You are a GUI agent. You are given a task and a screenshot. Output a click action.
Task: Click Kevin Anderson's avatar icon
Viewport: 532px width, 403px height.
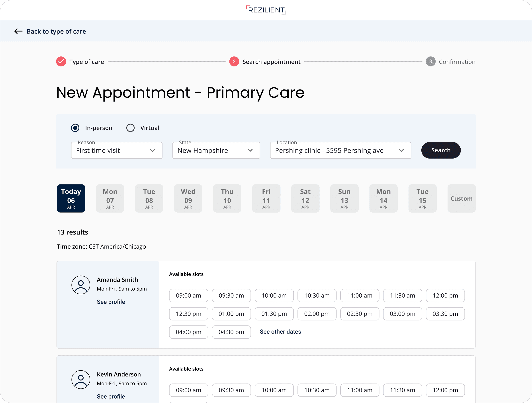(81, 380)
